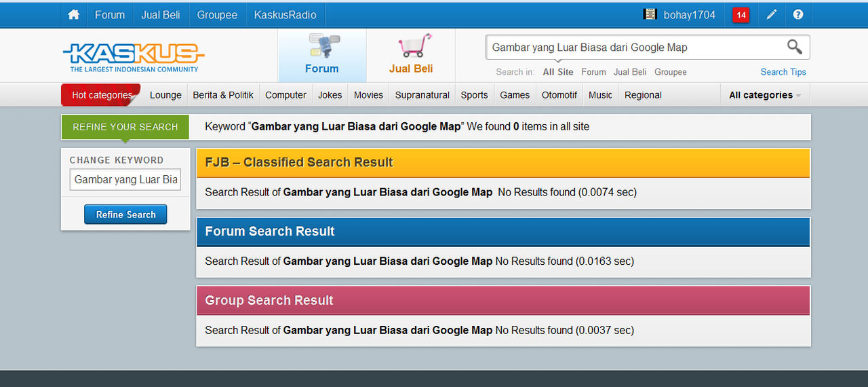Open the Jokes category
Image resolution: width=868 pixels, height=387 pixels.
coord(330,95)
